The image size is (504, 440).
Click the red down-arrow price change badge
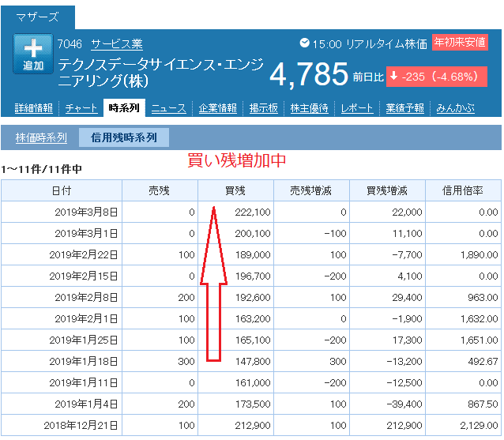pyautogui.click(x=436, y=77)
